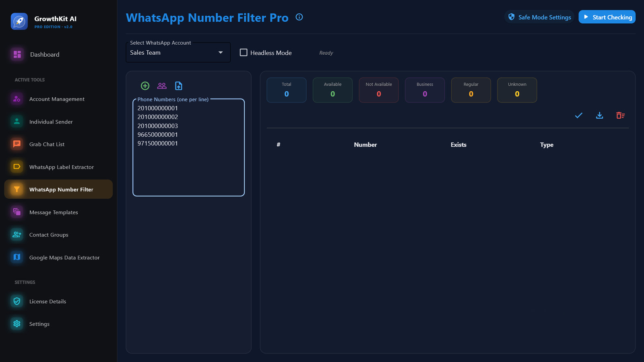Click the Unknown count card
The width and height of the screenshot is (644, 362).
(517, 90)
